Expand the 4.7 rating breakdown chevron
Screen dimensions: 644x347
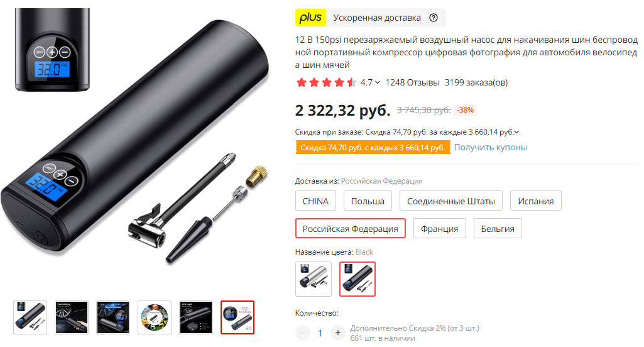(x=378, y=82)
